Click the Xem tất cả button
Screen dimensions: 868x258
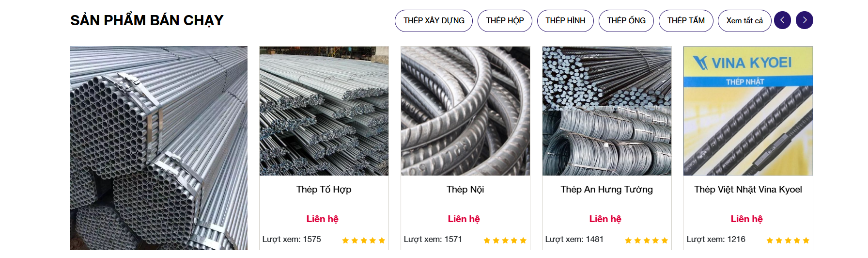tap(744, 21)
